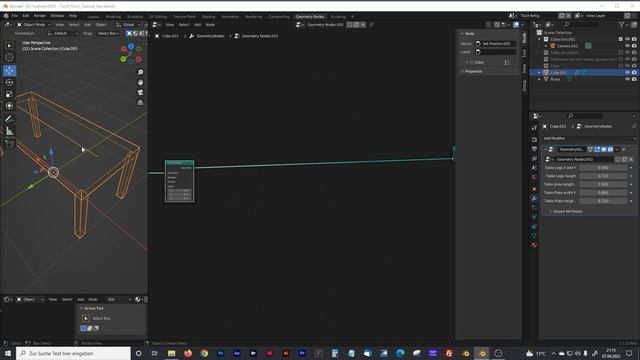Viewport: 640px width, 360px height.
Task: Select the Cursor tool in viewport toolbar
Action: pos(9,58)
